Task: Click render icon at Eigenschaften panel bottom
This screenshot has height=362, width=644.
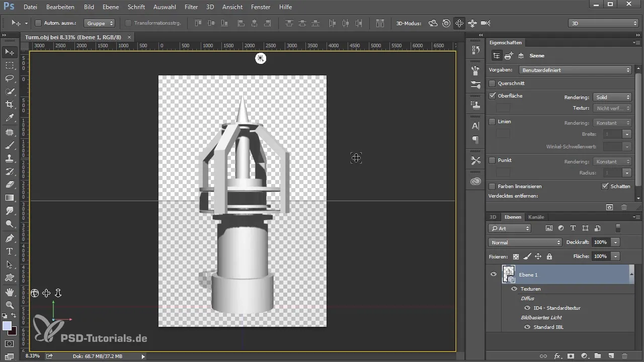Action: pyautogui.click(x=609, y=207)
